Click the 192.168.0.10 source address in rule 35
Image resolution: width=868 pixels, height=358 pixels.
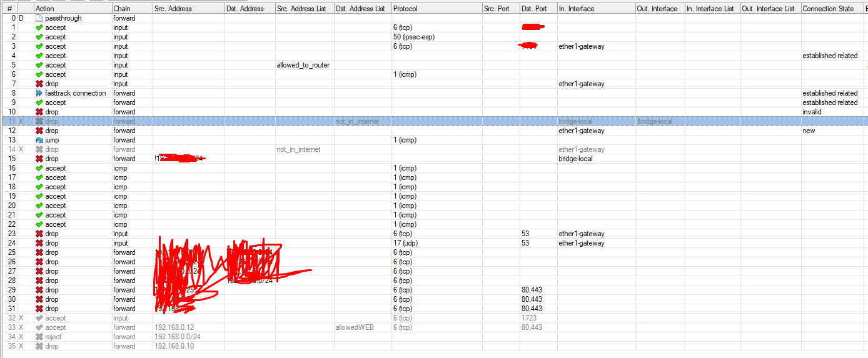[174, 346]
